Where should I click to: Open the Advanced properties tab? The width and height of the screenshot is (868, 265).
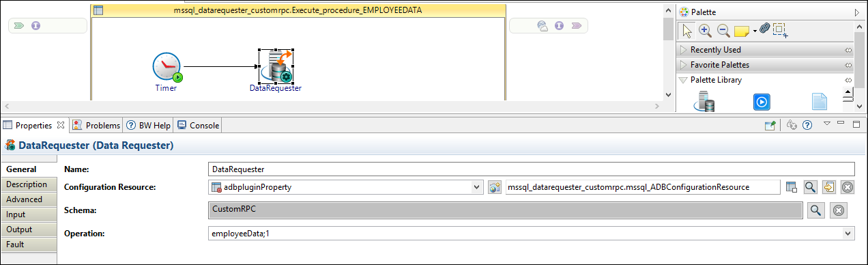tap(24, 199)
